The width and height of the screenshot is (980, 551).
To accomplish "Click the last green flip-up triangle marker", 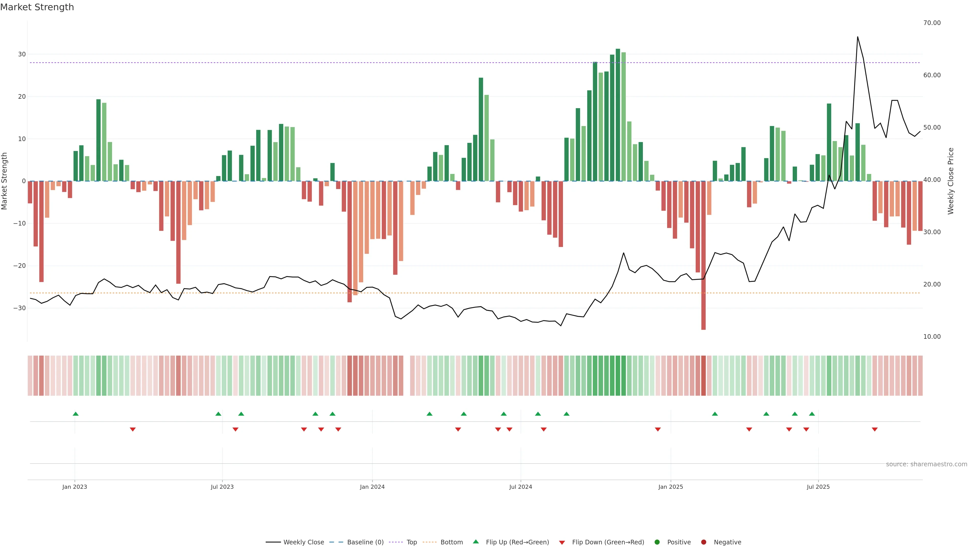I will coord(812,414).
